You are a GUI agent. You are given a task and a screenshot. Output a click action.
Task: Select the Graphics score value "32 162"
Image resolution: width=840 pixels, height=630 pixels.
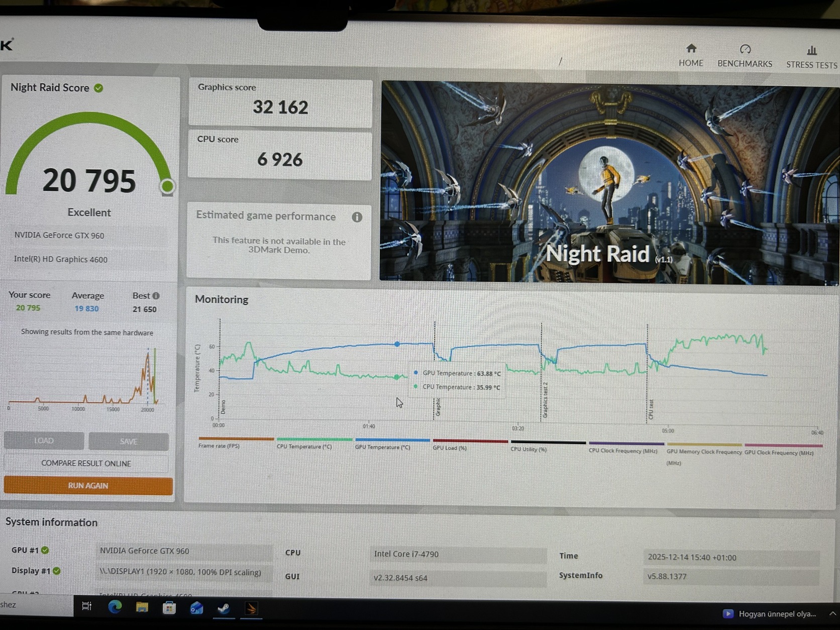click(280, 107)
